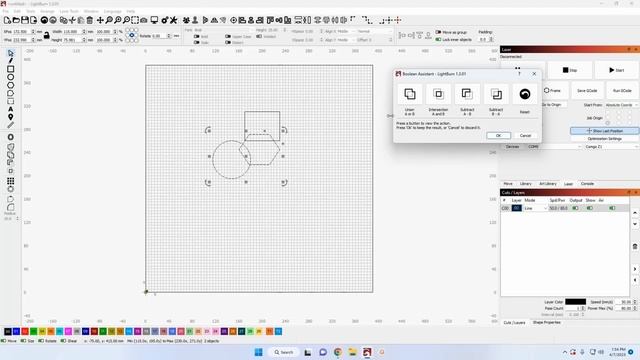The width and height of the screenshot is (640, 360).
Task: Select C00 layer color cell
Action: pyautogui.click(x=517, y=208)
